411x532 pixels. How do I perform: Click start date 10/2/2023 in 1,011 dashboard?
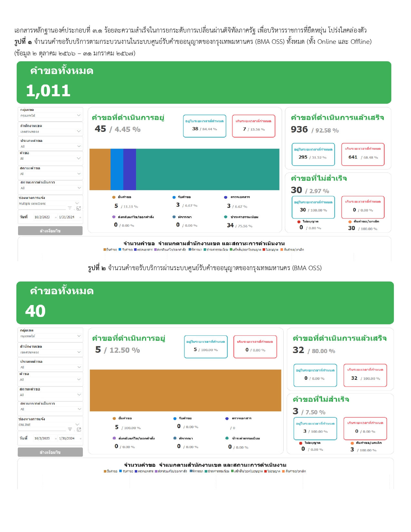pos(42,217)
